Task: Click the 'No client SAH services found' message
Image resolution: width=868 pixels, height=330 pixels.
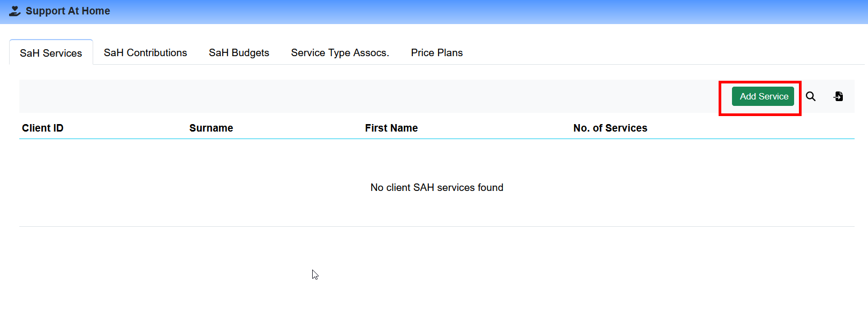Action: [x=436, y=187]
